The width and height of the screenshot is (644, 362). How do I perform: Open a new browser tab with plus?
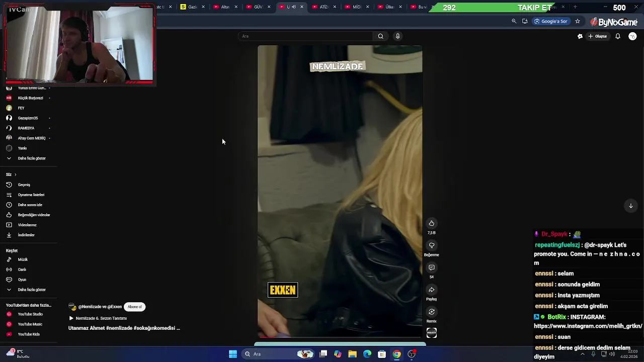(x=575, y=7)
